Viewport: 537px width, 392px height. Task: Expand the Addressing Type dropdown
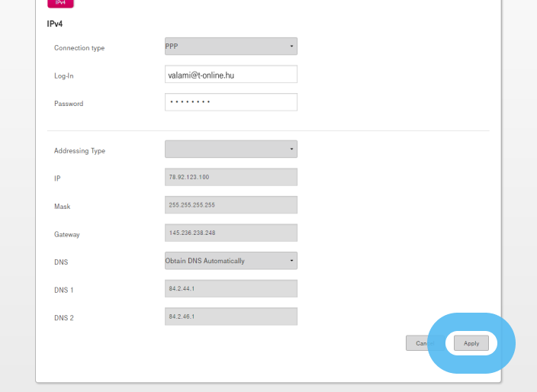point(230,149)
